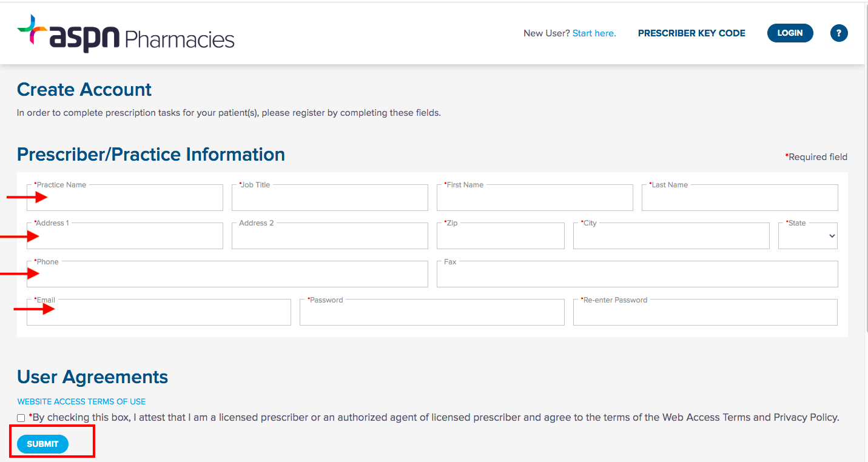Screen dimensions: 868x462
Task: Select the City field
Action: [670, 235]
